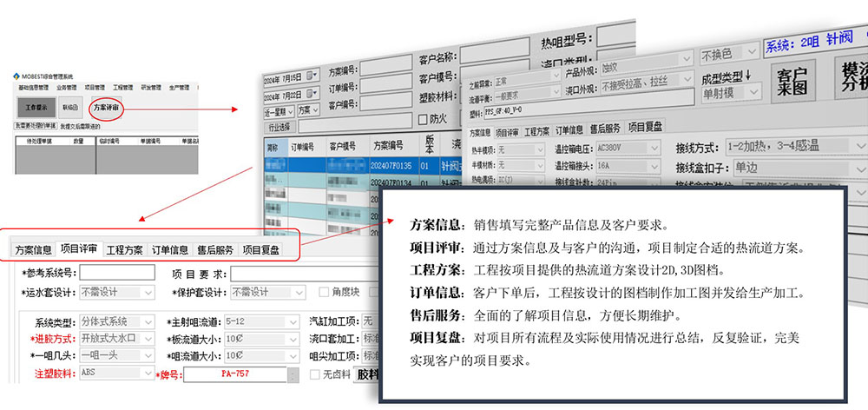Enable the 角度块 checkbox

pos(325,292)
